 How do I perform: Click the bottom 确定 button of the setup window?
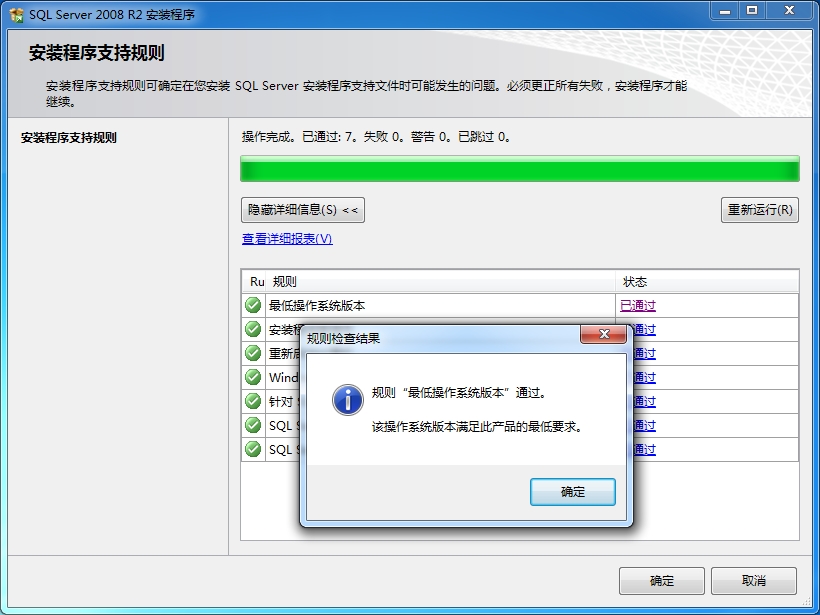[662, 580]
